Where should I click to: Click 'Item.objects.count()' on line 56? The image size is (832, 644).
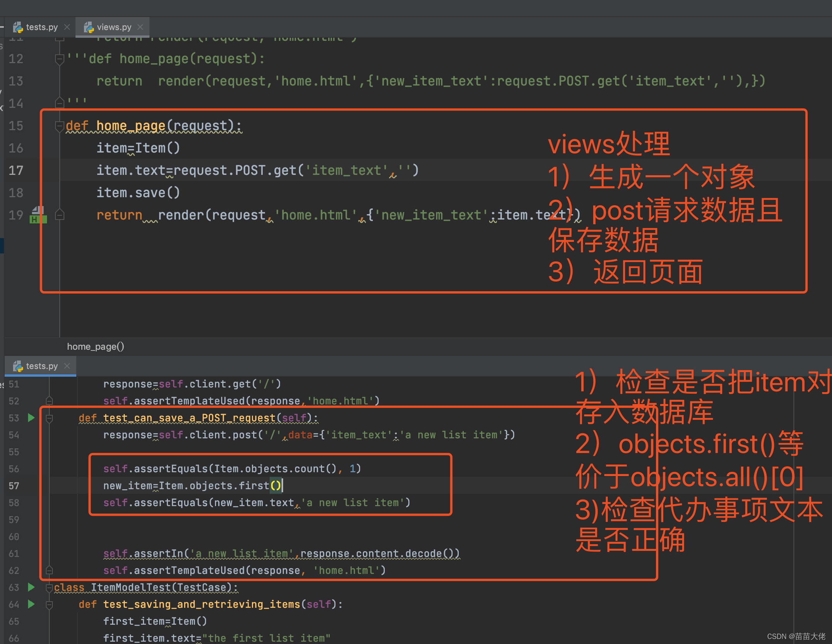(275, 469)
